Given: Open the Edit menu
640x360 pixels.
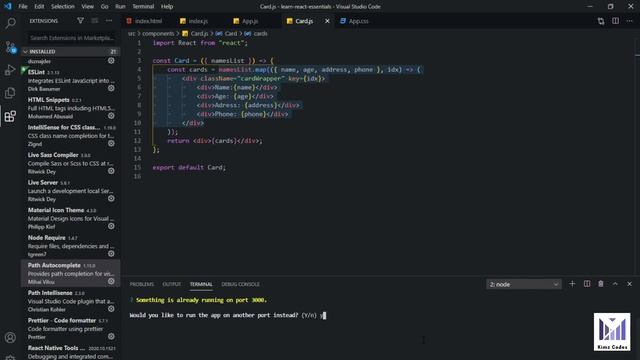Looking at the screenshot, I should [x=39, y=7].
